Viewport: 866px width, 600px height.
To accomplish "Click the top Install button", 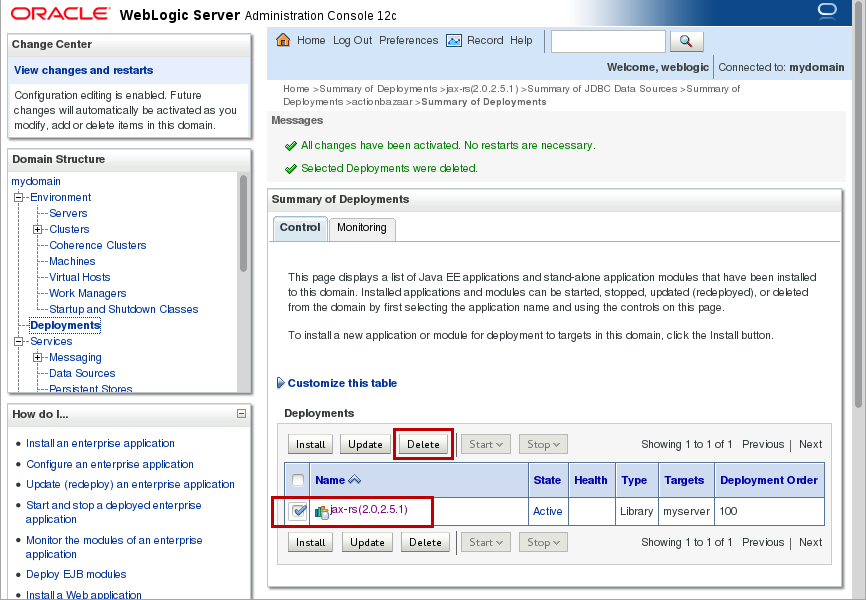I will coord(310,444).
